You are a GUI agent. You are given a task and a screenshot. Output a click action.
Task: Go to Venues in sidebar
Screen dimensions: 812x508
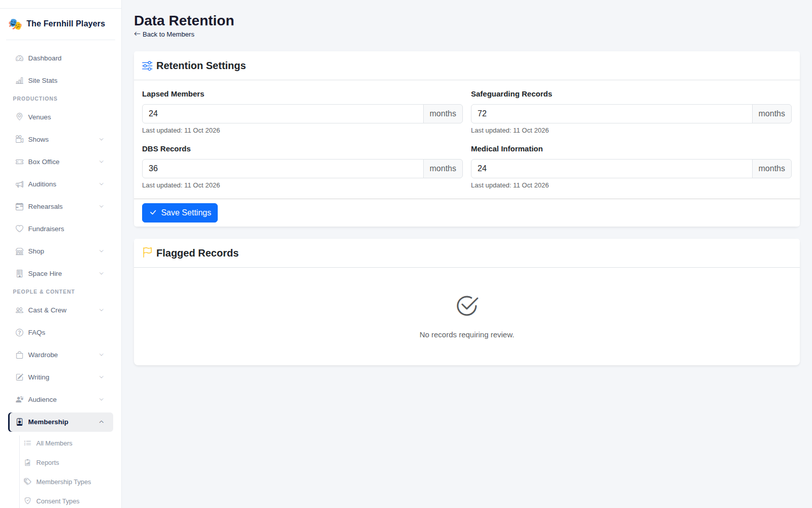point(60,117)
